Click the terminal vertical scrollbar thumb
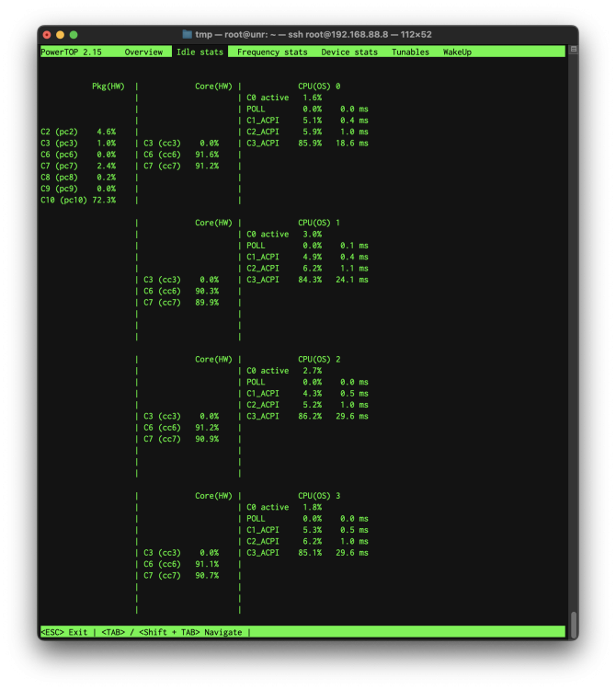Viewport: 616px width, 690px height. click(x=574, y=625)
